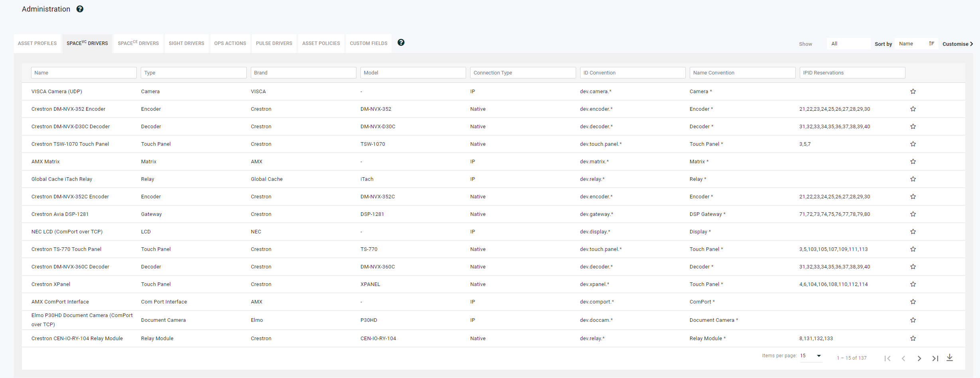This screenshot has height=378, width=980.
Task: Favorite the AMX ComPort Interface row
Action: 913,302
